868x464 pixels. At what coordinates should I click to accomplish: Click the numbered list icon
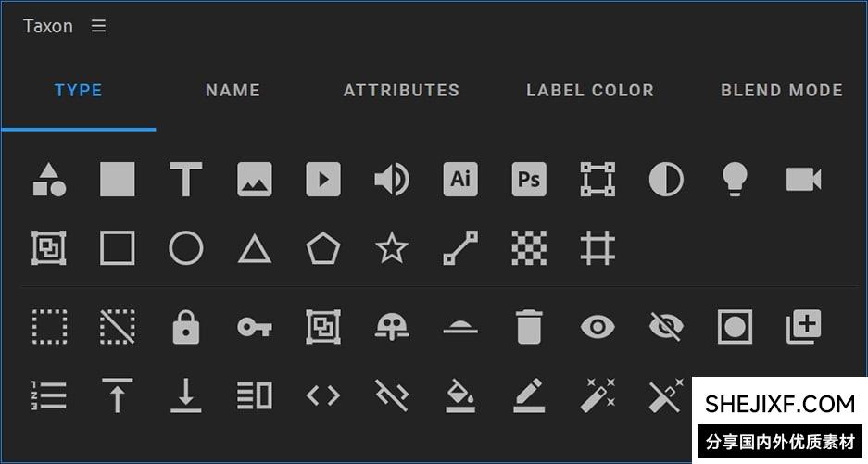[49, 396]
